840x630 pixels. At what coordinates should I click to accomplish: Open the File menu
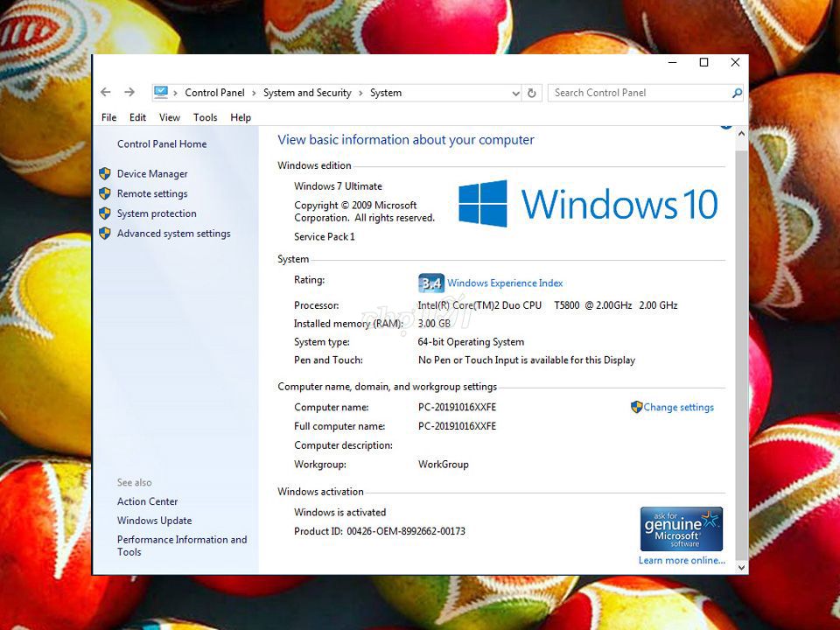pos(108,117)
